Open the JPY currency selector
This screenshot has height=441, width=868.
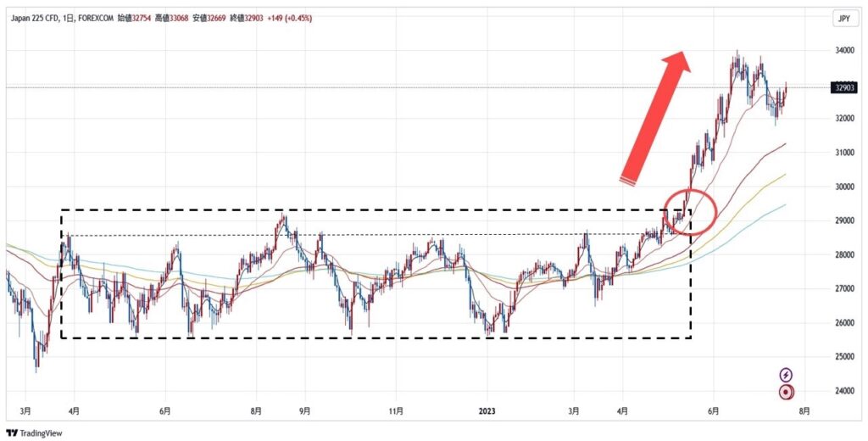coord(844,19)
